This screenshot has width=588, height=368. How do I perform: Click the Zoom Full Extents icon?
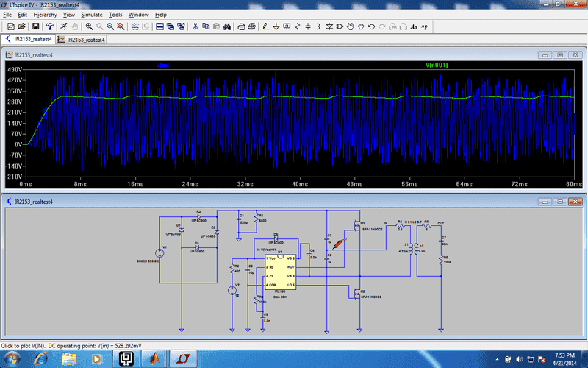(x=121, y=26)
